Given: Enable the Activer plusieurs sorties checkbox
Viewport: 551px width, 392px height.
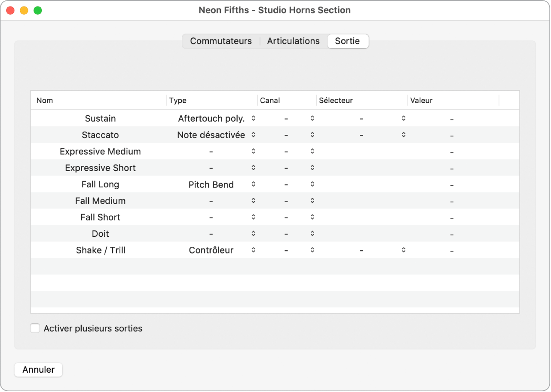Looking at the screenshot, I should click(x=35, y=328).
